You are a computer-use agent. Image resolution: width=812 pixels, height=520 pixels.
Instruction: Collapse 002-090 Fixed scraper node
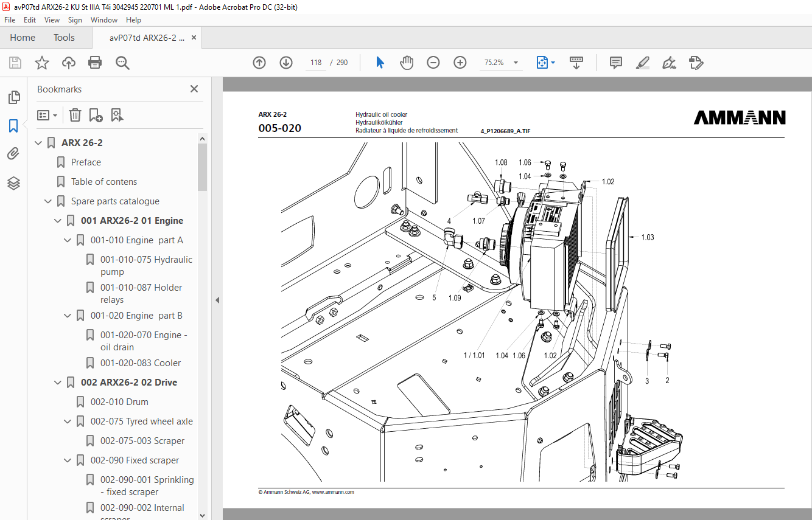(68, 460)
